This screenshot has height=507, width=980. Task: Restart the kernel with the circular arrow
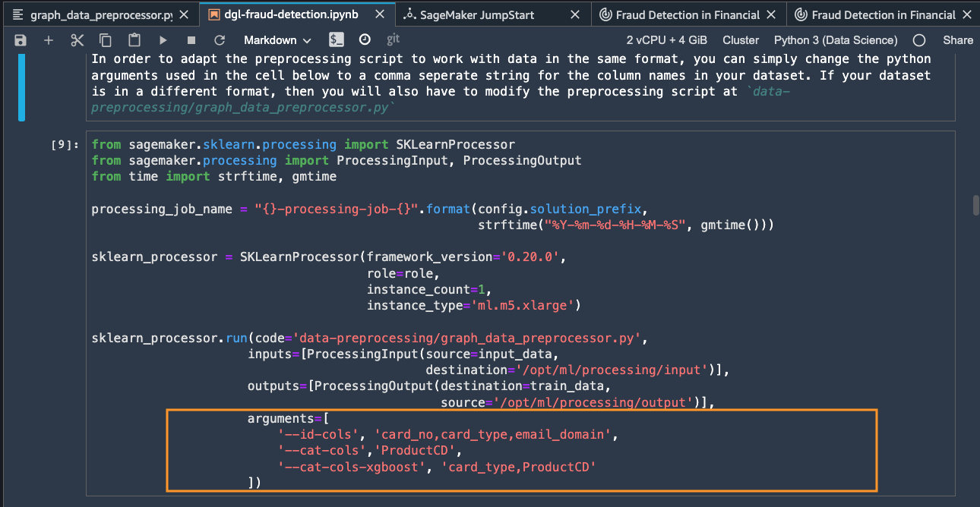point(220,40)
